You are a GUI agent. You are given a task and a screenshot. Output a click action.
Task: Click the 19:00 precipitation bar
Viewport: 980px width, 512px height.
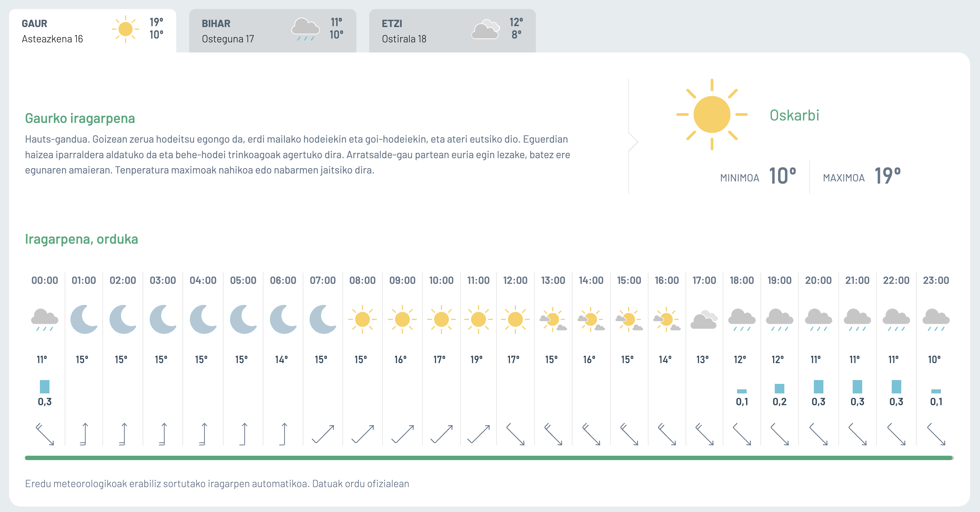click(x=779, y=389)
